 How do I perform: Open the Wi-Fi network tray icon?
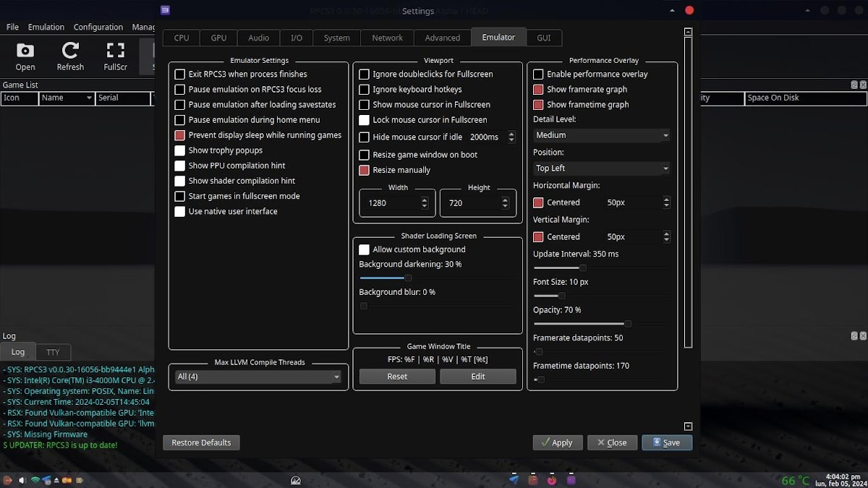(35, 480)
